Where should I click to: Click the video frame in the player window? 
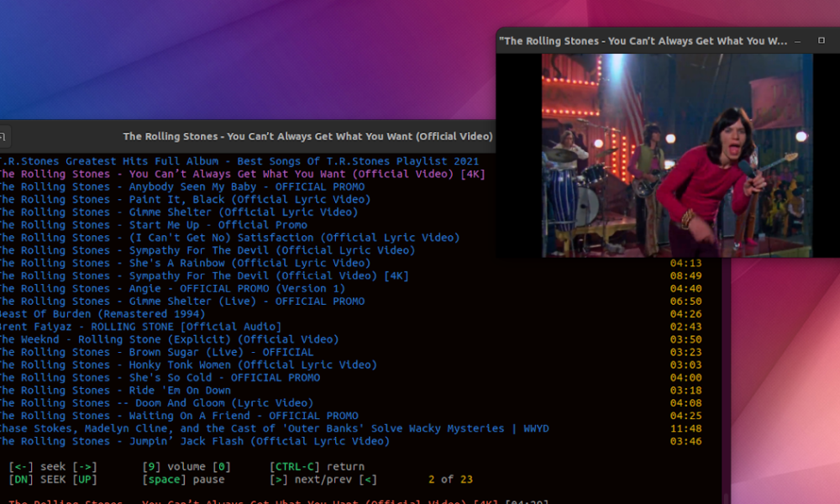pyautogui.click(x=677, y=155)
